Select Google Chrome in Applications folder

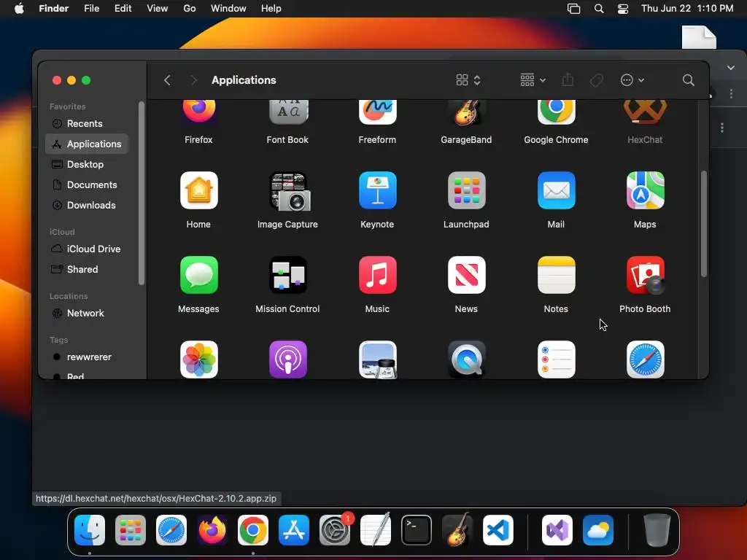point(556,112)
